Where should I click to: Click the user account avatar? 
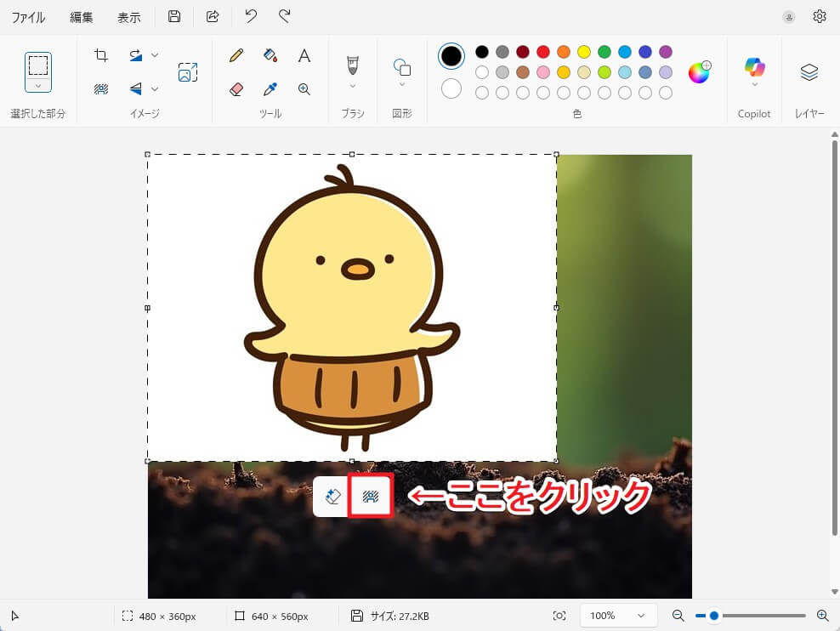[789, 17]
